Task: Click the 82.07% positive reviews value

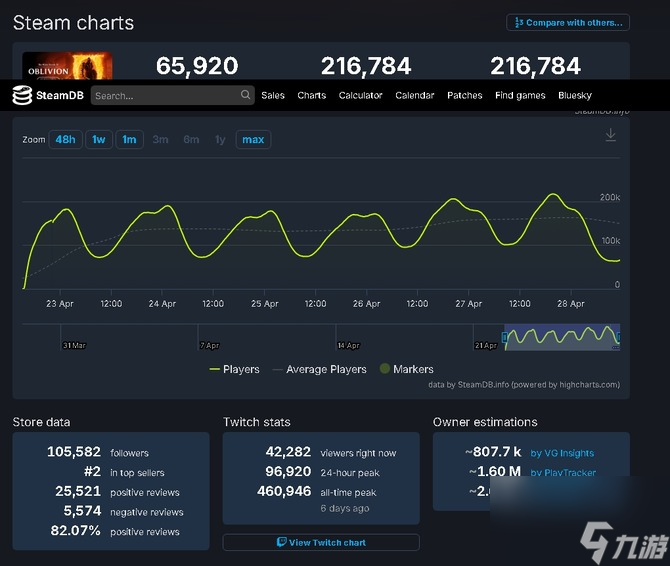Action: 76,531
